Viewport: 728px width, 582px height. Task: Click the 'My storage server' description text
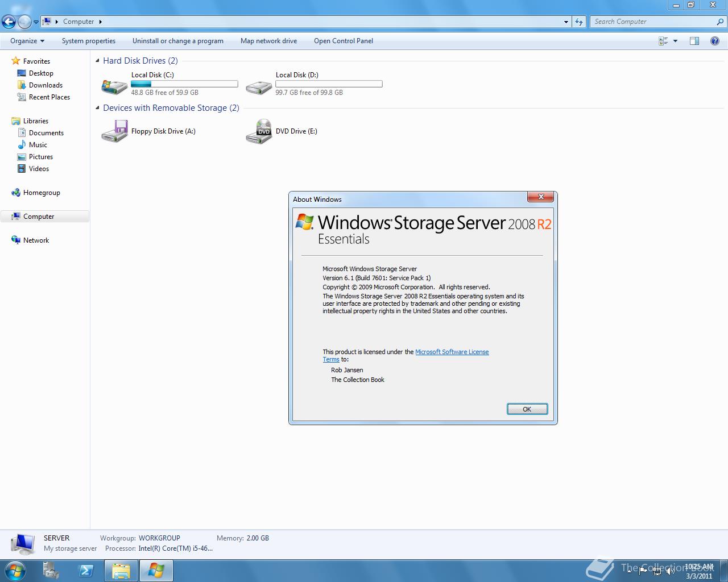pos(71,548)
